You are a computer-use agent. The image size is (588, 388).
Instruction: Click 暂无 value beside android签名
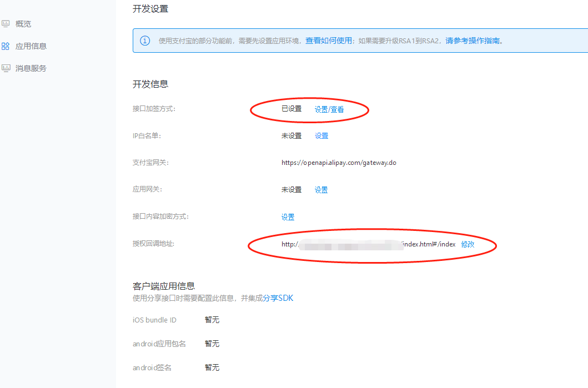point(212,368)
